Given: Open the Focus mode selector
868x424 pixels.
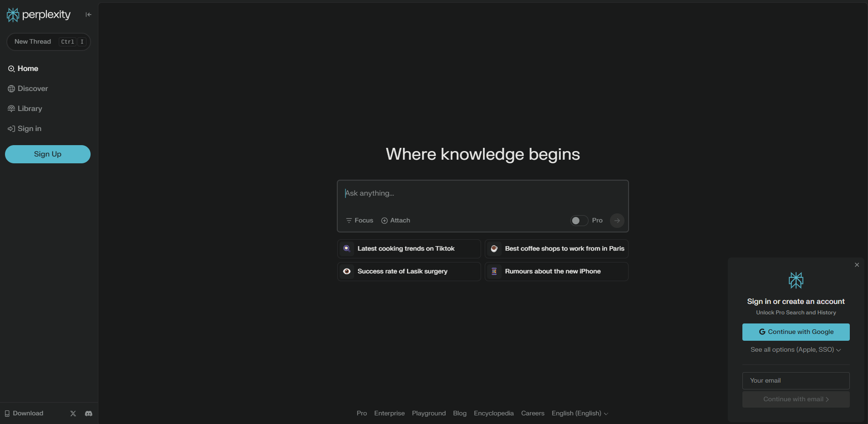Looking at the screenshot, I should [359, 220].
